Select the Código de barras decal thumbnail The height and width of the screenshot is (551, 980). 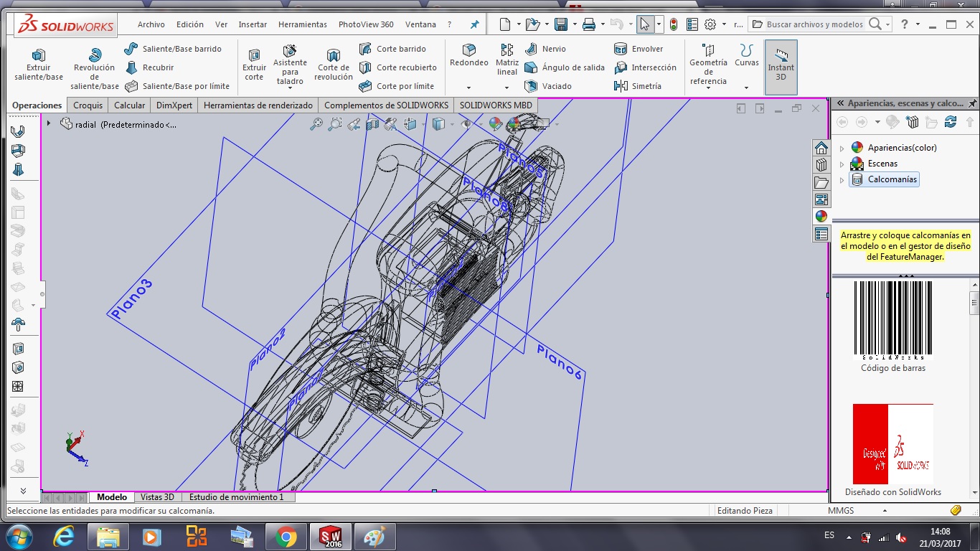click(x=893, y=320)
